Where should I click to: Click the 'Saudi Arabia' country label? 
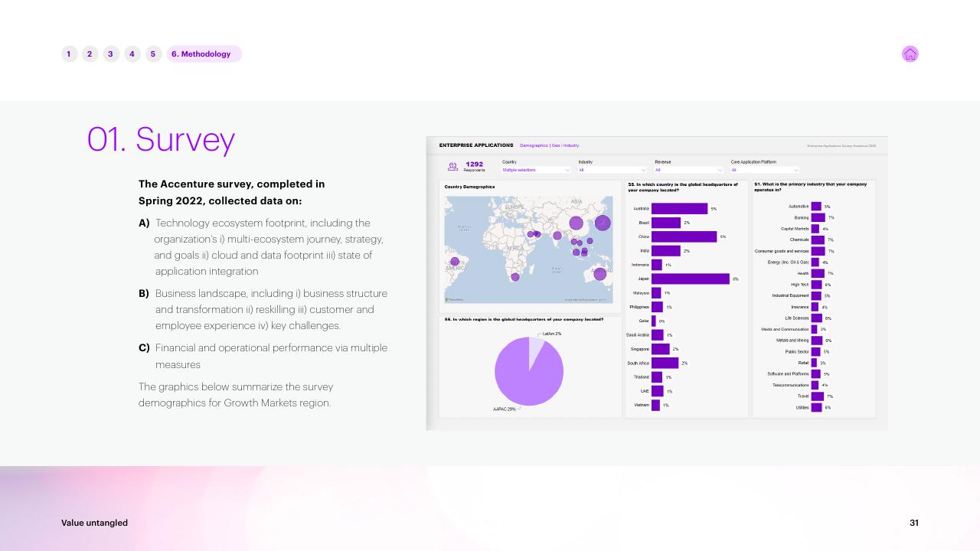(638, 334)
